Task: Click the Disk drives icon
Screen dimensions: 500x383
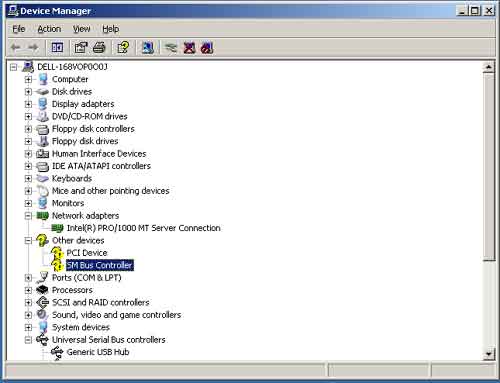Action: coord(42,92)
